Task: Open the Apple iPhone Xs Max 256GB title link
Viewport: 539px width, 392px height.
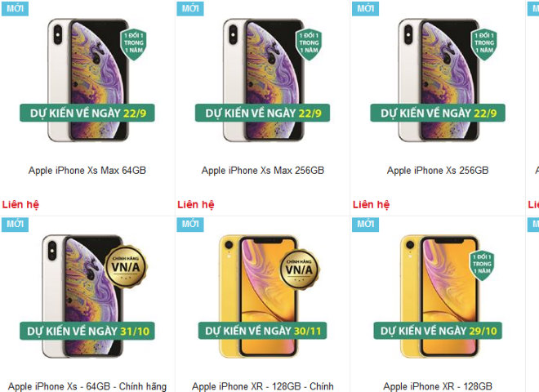Action: [263, 170]
